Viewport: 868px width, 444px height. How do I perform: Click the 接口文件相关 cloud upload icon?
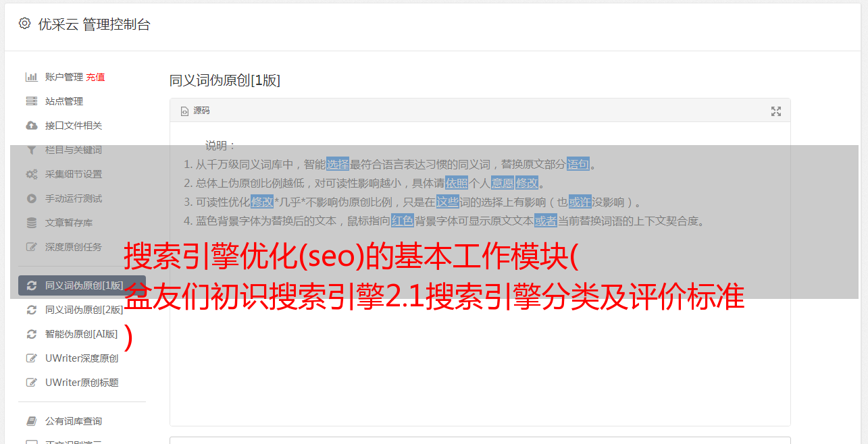(x=31, y=126)
